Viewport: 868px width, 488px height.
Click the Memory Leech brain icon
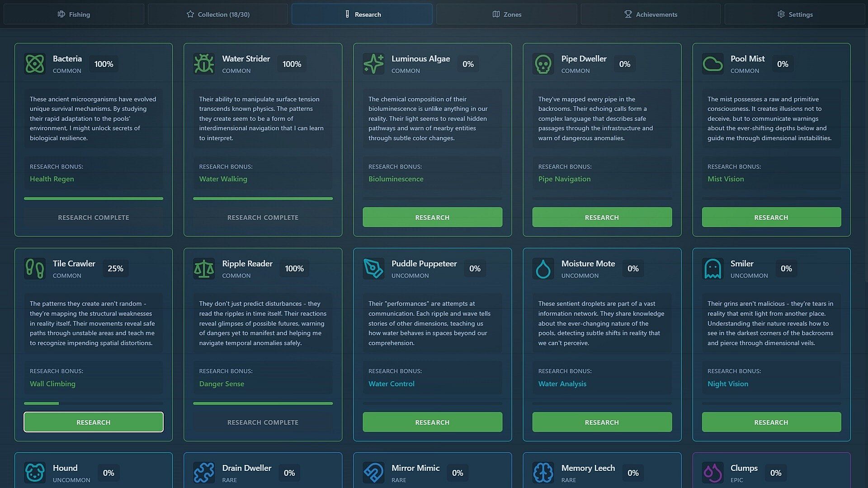pyautogui.click(x=543, y=473)
